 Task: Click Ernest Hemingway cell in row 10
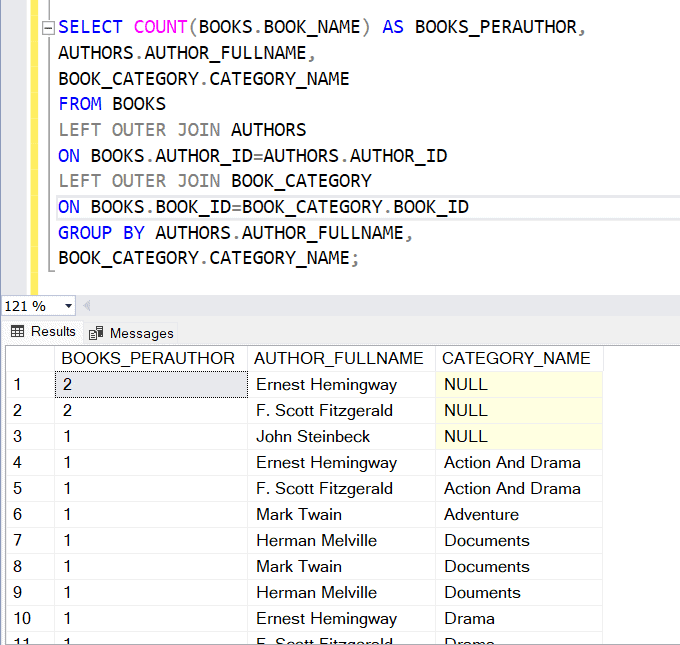click(341, 619)
